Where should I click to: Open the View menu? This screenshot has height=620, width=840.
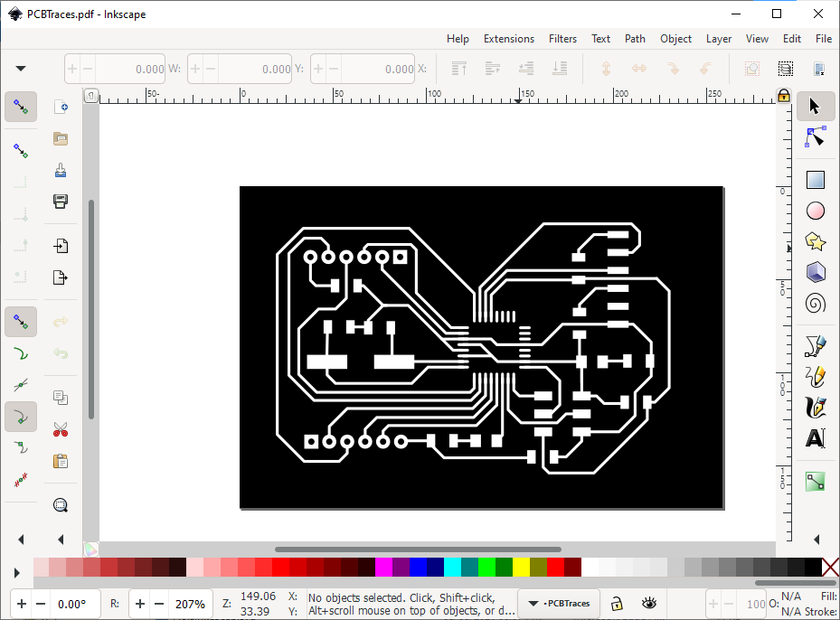757,39
